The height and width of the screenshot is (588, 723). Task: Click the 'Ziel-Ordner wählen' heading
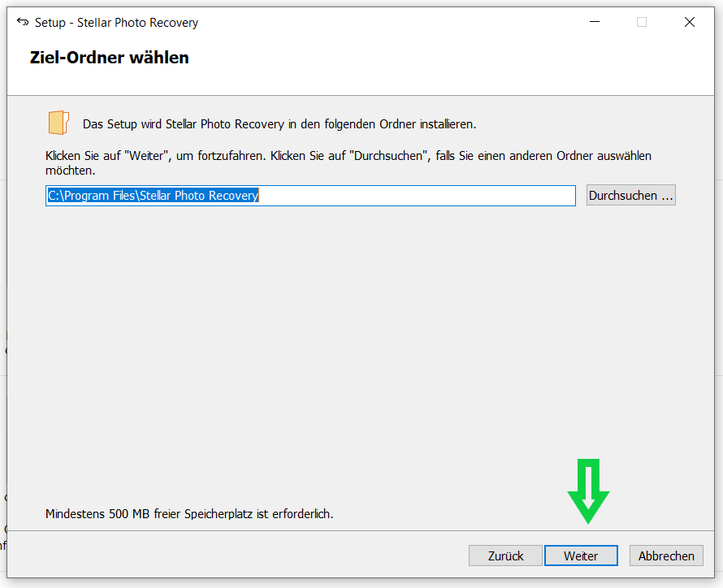coord(110,58)
